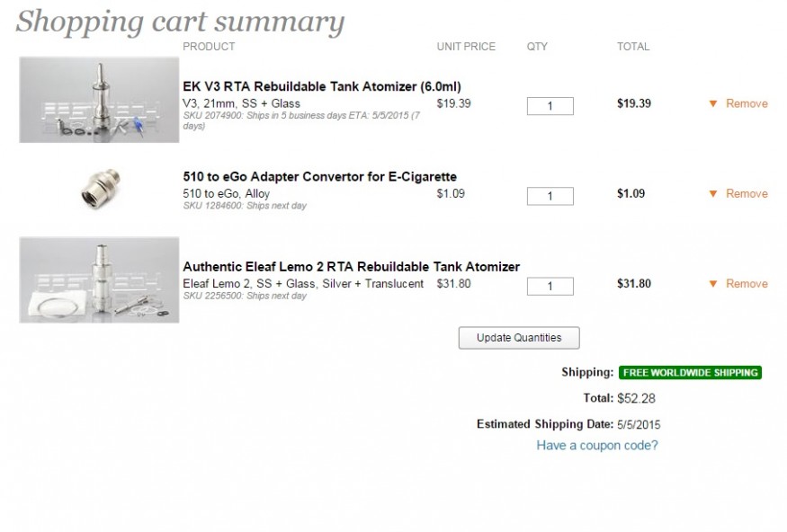Click the Update Quantities button
787x532 pixels.
click(x=519, y=338)
